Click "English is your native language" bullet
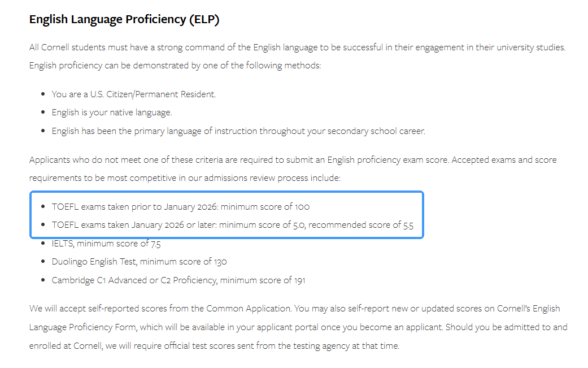Screen dimensions: 588x368 coord(112,112)
